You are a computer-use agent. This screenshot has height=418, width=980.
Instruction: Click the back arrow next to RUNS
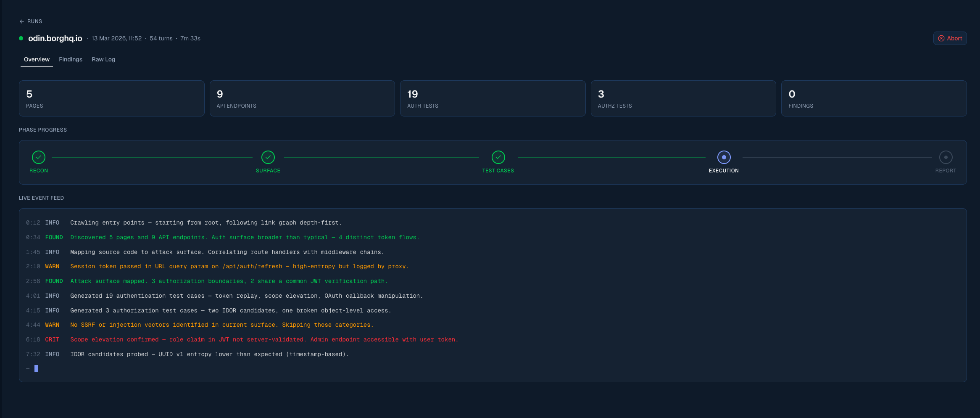[x=21, y=21]
